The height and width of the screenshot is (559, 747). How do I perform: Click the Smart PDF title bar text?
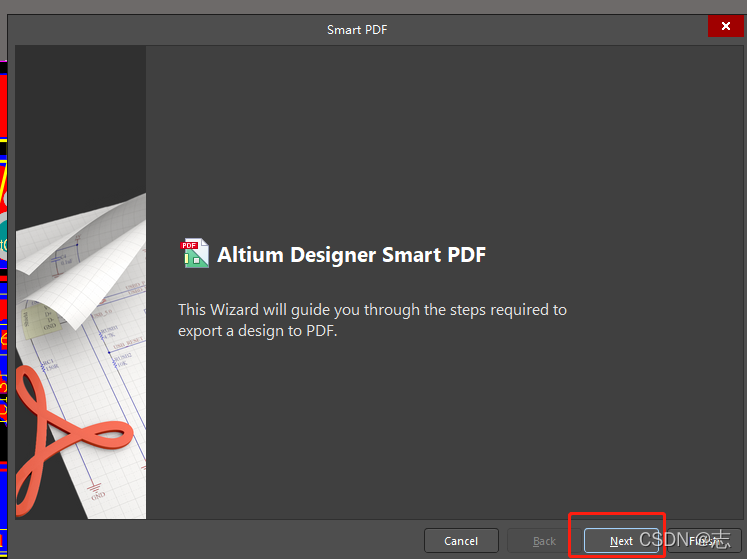(357, 30)
